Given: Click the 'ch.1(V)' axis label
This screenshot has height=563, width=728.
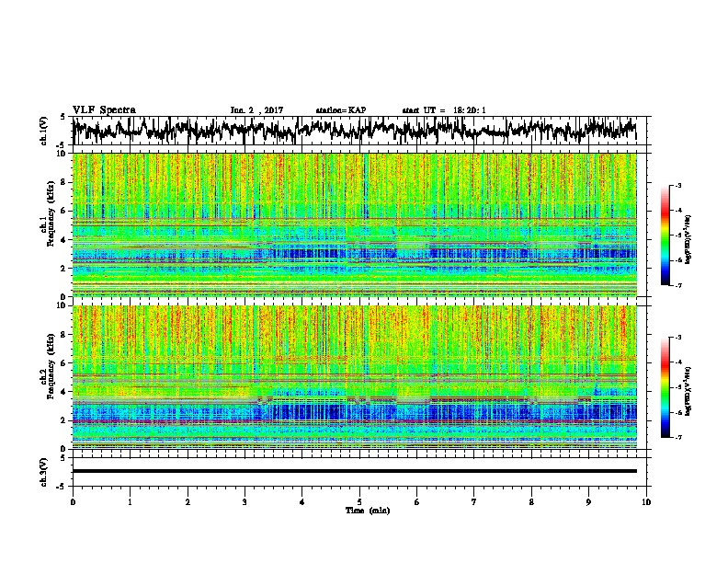Looking at the screenshot, I should (44, 131).
